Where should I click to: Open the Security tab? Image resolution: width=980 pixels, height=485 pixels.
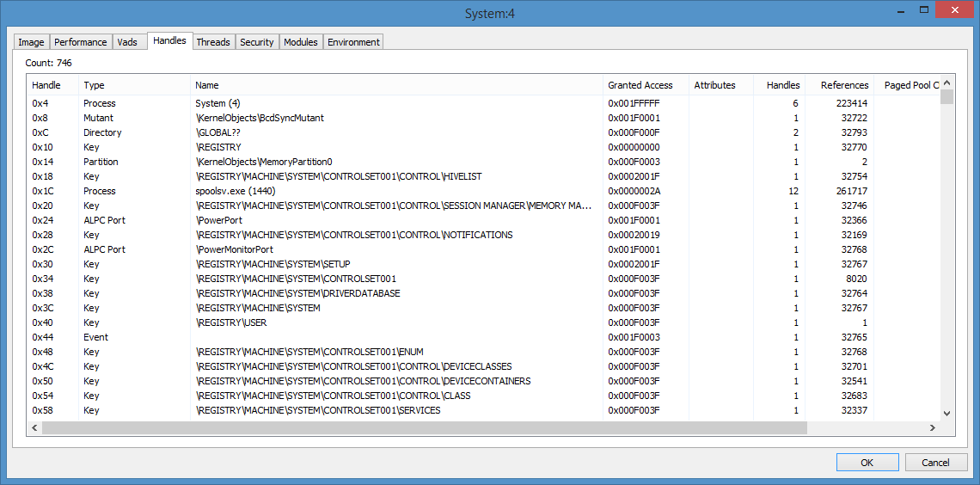257,42
